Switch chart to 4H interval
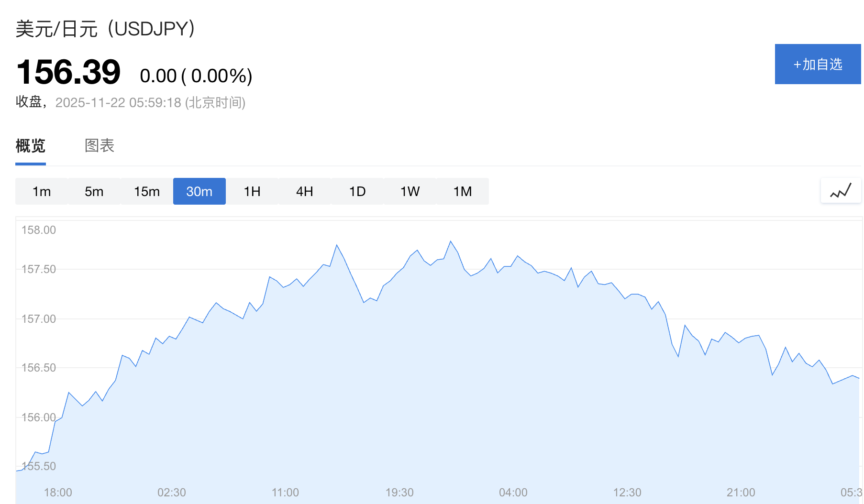Viewport: 864px width, 504px height. (305, 191)
